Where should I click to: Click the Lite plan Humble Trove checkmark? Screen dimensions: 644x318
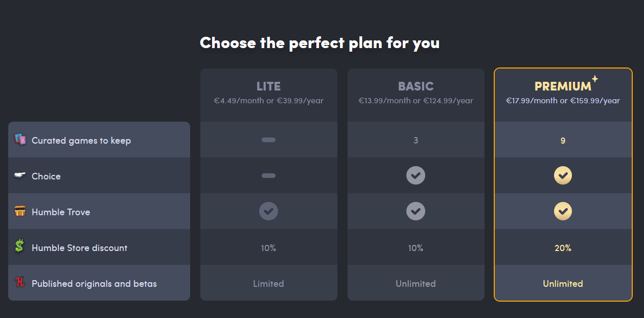pyautogui.click(x=268, y=211)
